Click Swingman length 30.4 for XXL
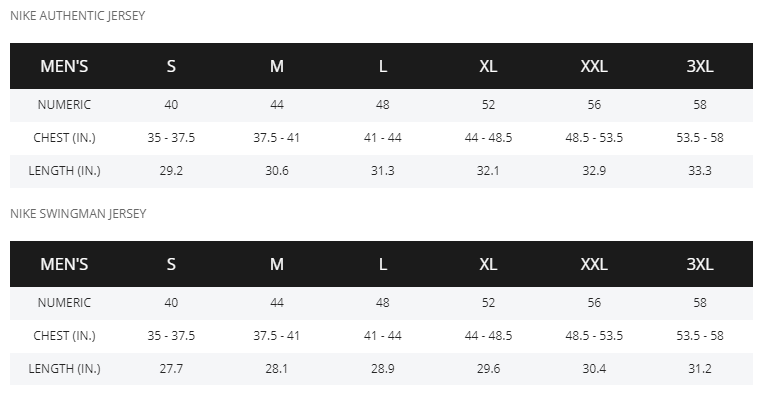This screenshot has width=771, height=407. pos(594,369)
